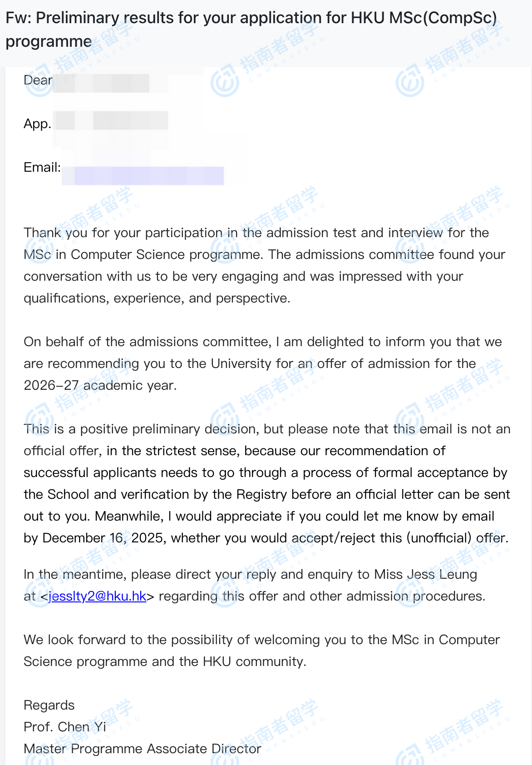Click the "App." label
Image resolution: width=532 pixels, height=765 pixels.
coord(37,124)
